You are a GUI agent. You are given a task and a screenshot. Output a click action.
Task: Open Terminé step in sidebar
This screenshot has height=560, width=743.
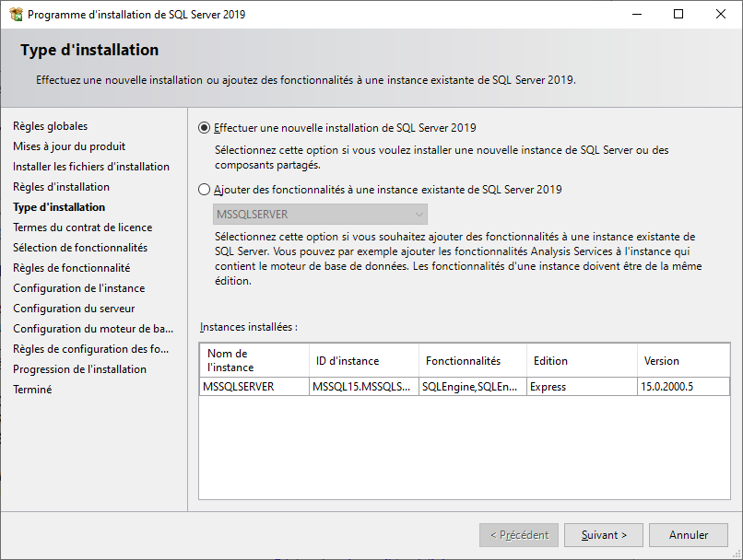click(x=32, y=390)
